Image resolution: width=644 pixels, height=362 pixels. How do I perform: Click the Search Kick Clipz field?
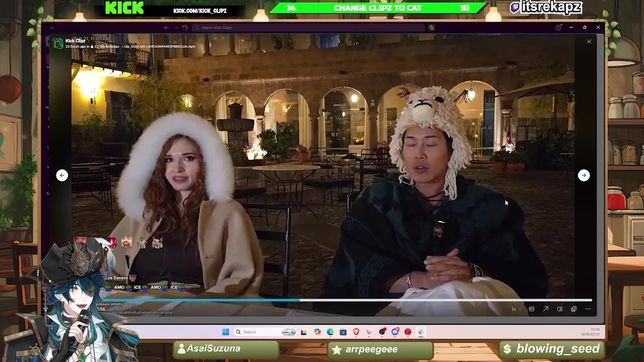[309, 28]
